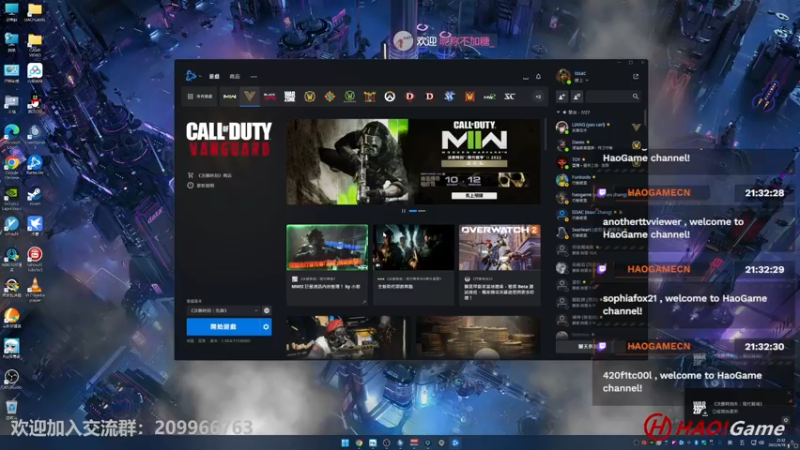
Task: Select the Warcraft III Reforged icon
Action: (x=369, y=96)
